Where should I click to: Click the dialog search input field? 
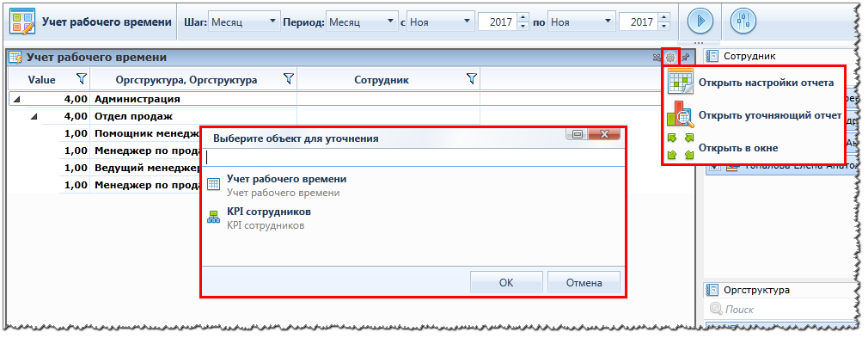(413, 157)
